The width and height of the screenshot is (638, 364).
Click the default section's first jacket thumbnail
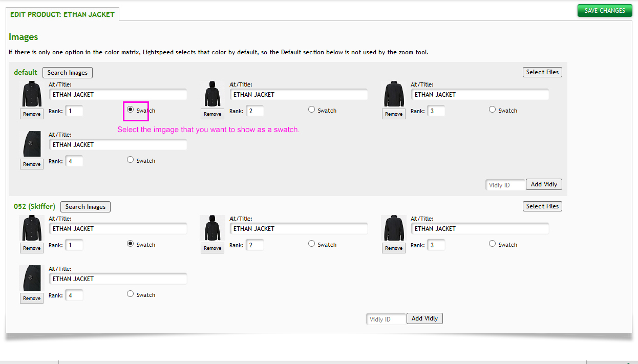pyautogui.click(x=32, y=94)
